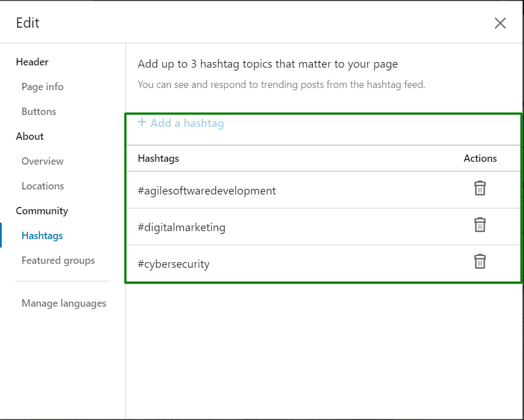
Task: Click the #agilesoftwaredevelopment hashtag text
Action: pos(207,191)
